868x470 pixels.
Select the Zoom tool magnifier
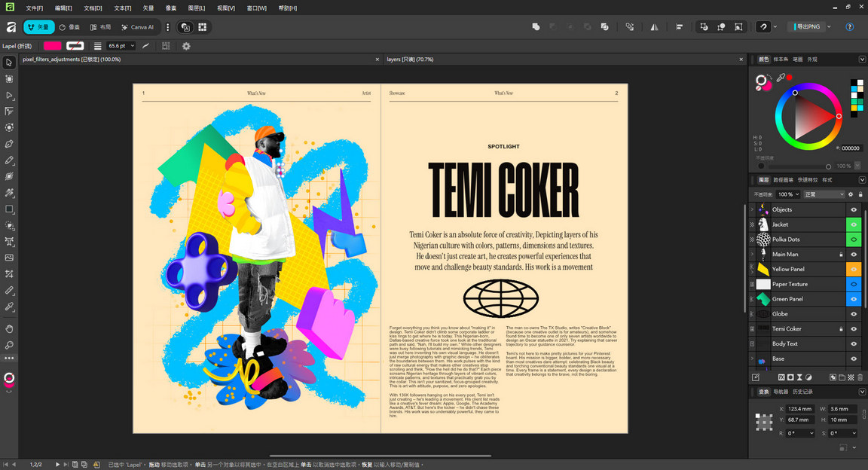(x=9, y=346)
